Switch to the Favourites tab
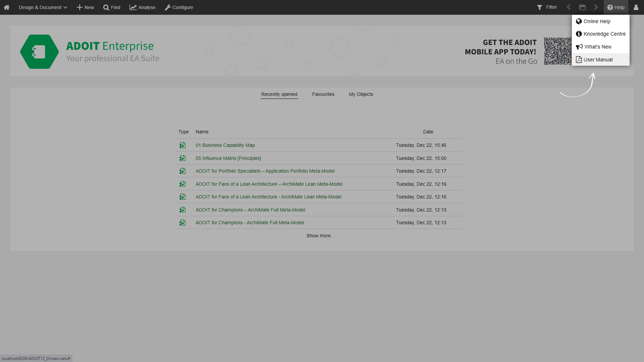Screen dimensions: 644x362 click(x=323, y=95)
